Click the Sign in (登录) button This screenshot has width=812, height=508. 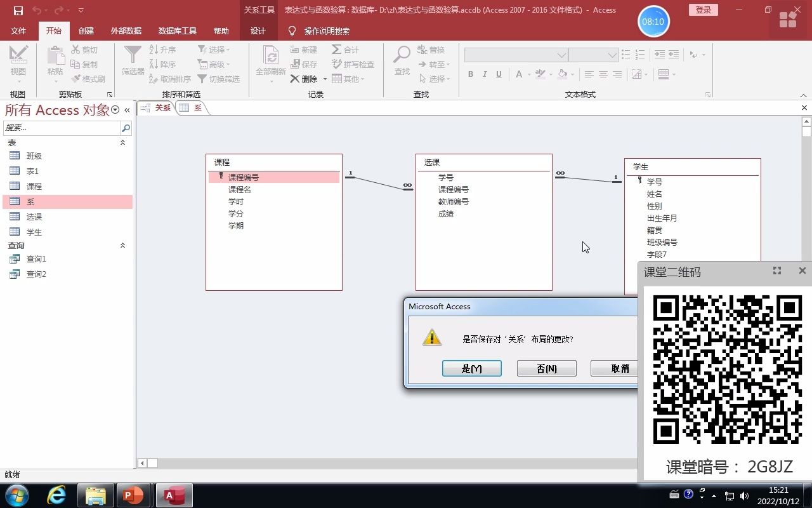pos(703,10)
